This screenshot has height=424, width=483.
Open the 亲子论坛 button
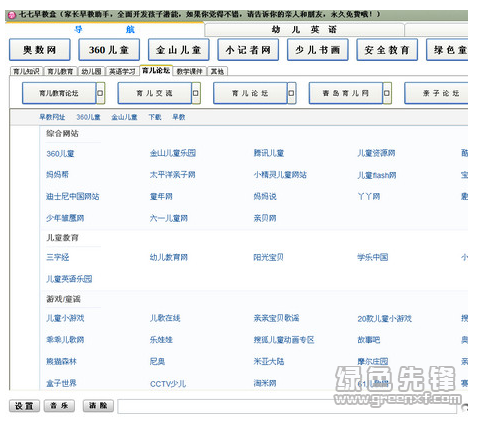[436, 93]
